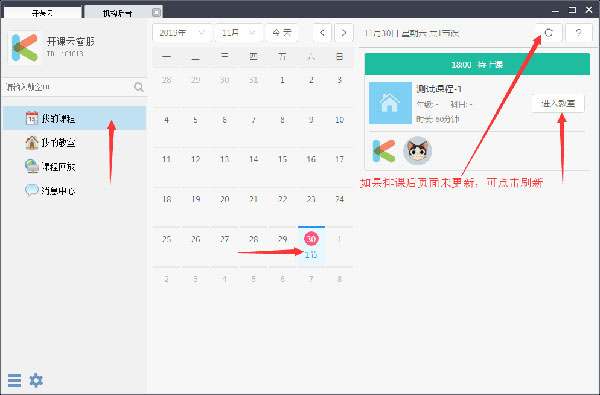Click the refresh icon button

(548, 33)
